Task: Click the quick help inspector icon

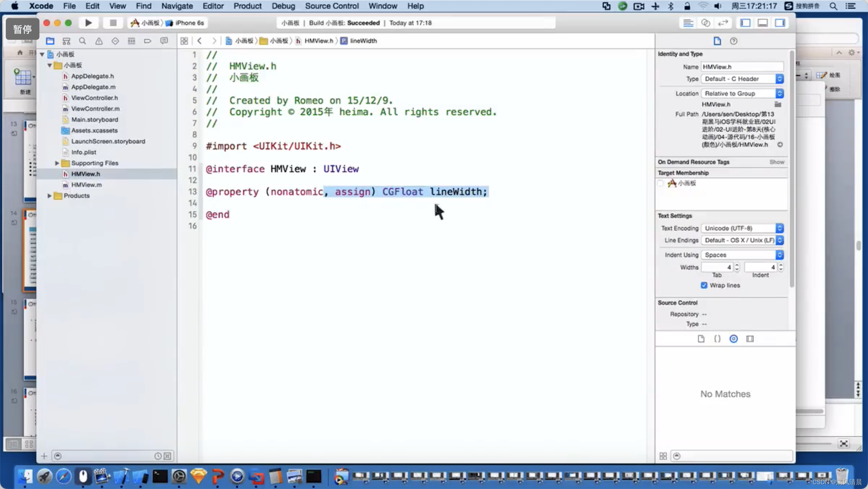Action: coord(734,41)
